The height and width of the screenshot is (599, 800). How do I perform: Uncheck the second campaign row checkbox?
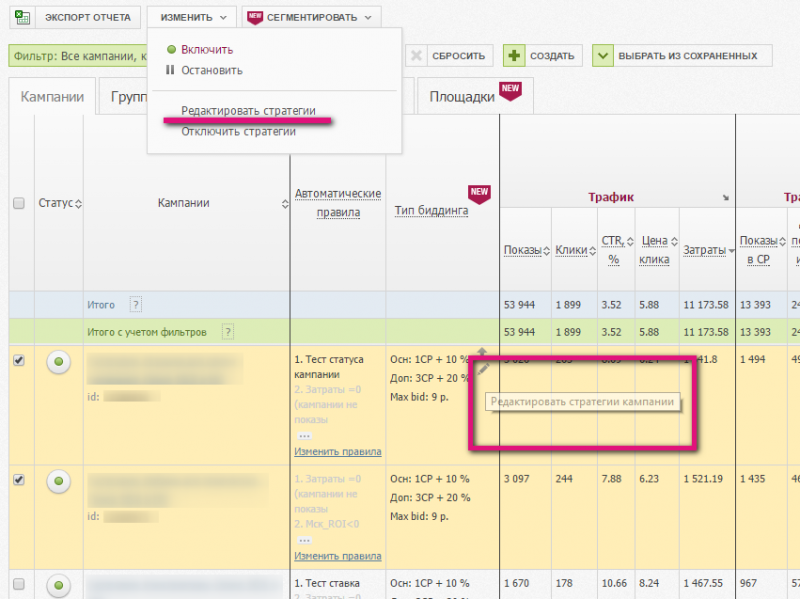[18, 480]
